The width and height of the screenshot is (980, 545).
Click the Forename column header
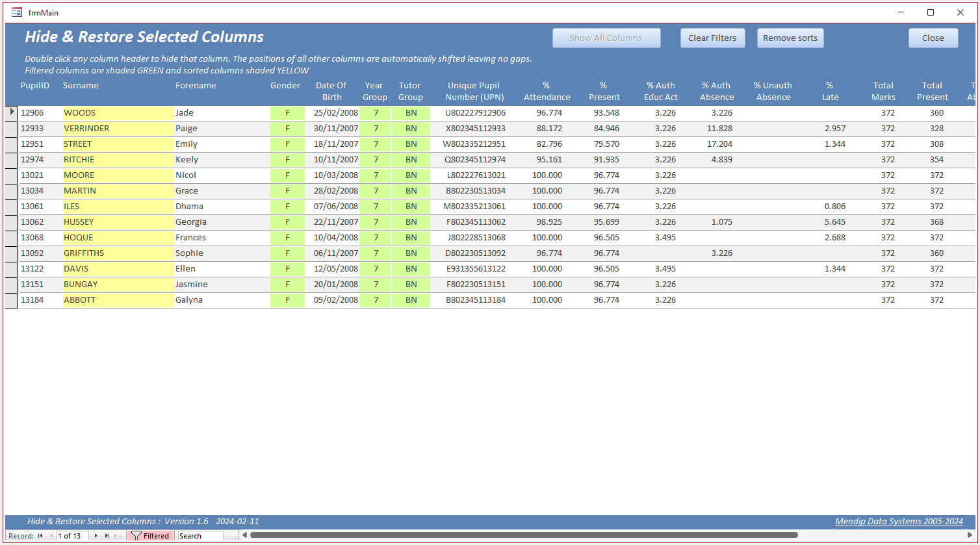click(196, 86)
